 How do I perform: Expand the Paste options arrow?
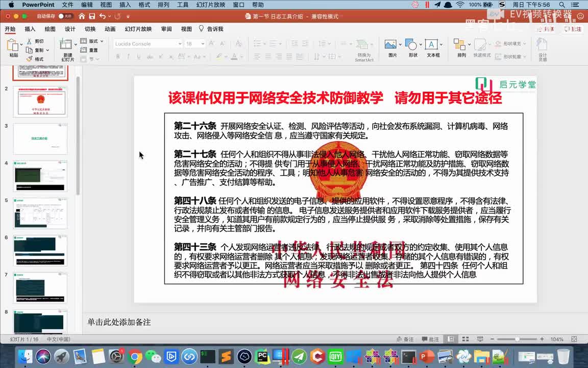21,45
